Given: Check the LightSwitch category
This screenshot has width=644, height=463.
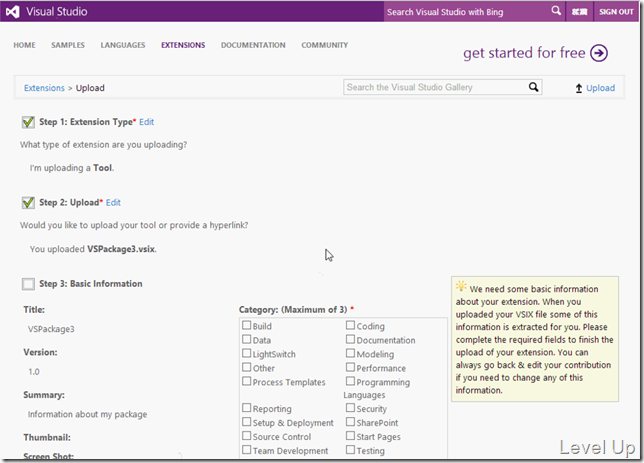Looking at the screenshot, I should pos(246,353).
